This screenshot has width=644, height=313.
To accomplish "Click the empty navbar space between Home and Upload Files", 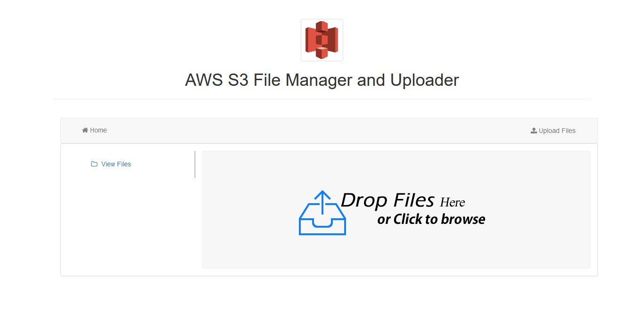I will [311, 131].
